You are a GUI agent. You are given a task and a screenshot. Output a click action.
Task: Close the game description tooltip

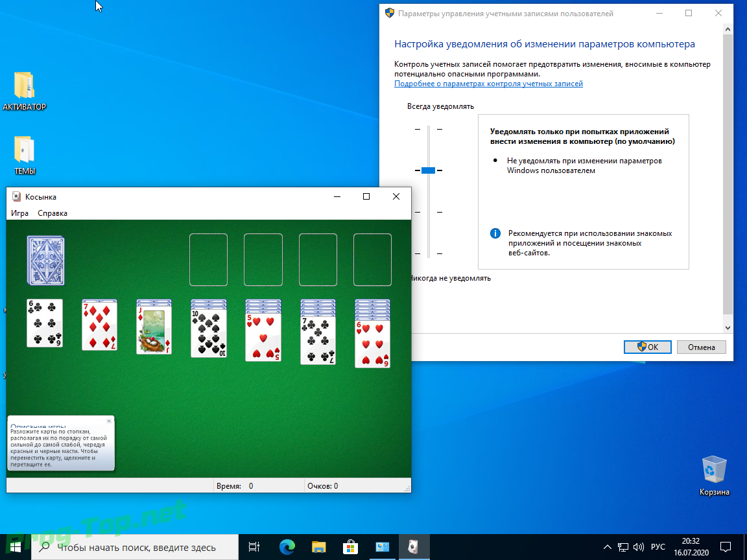point(109,421)
